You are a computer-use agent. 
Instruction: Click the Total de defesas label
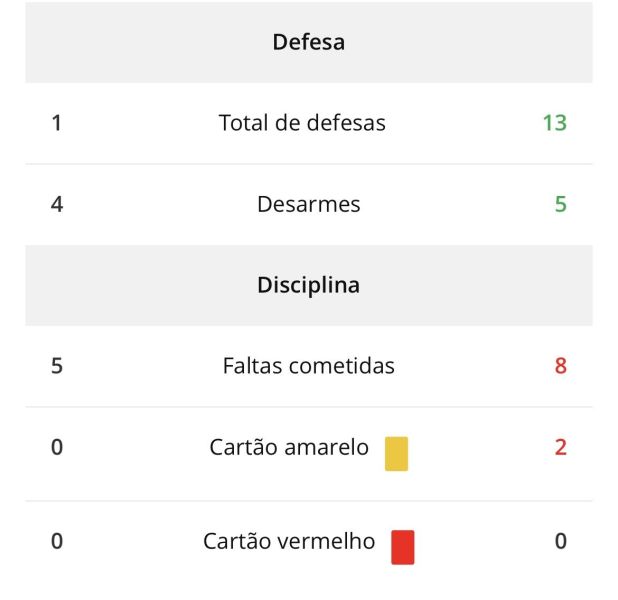302,123
